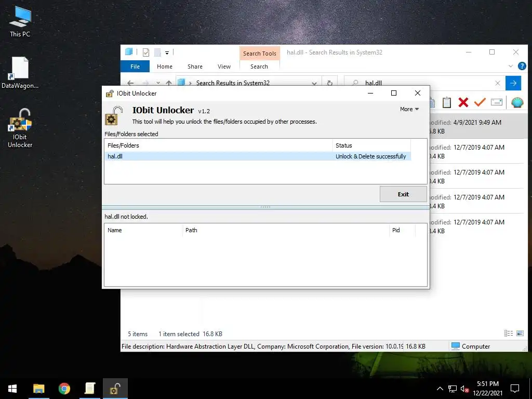The image size is (532, 399).
Task: Click the Computer status bar entry
Action: 471,347
